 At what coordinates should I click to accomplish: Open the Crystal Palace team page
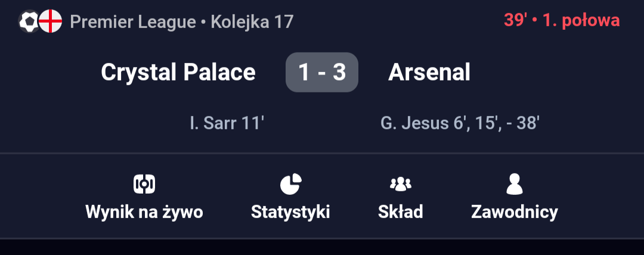tap(178, 72)
